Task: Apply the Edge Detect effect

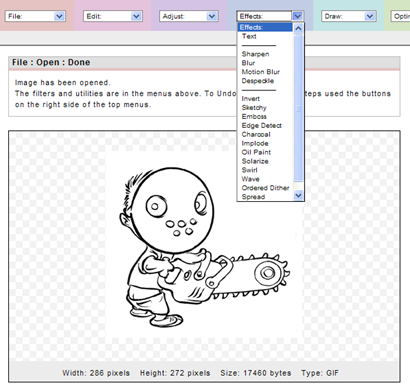Action: point(262,126)
